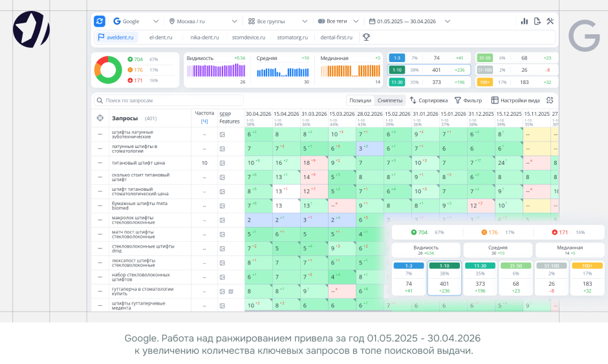The width and height of the screenshot is (608, 364).
Task: Switch the view to Сниппеты
Action: [x=389, y=100]
